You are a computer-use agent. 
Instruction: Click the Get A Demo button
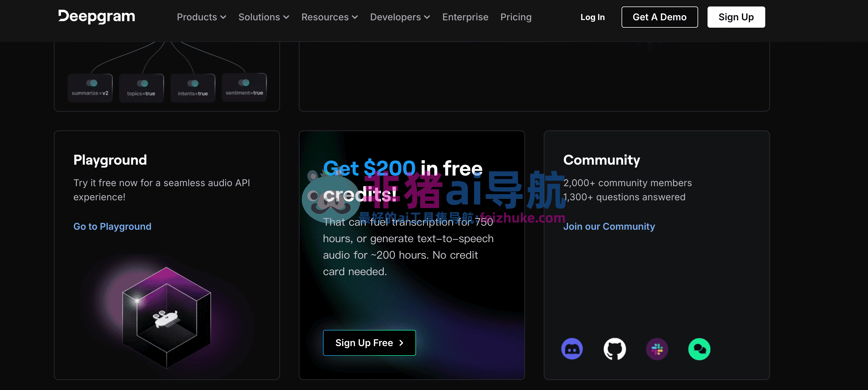659,17
